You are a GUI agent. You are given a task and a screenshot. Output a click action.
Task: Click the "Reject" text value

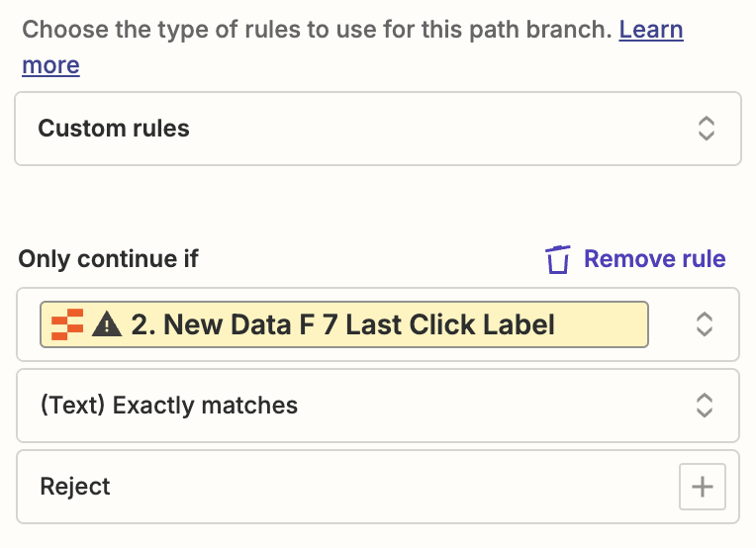[75, 487]
